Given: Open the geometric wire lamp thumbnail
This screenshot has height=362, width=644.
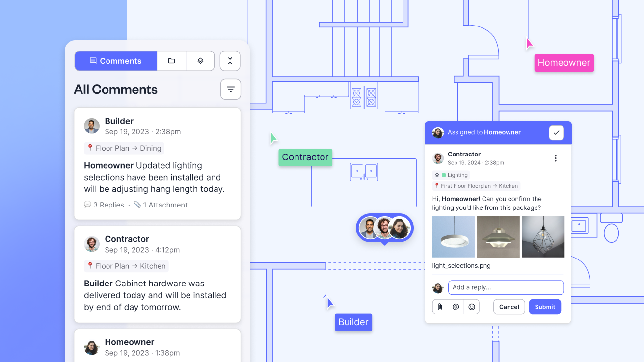Looking at the screenshot, I should (543, 237).
